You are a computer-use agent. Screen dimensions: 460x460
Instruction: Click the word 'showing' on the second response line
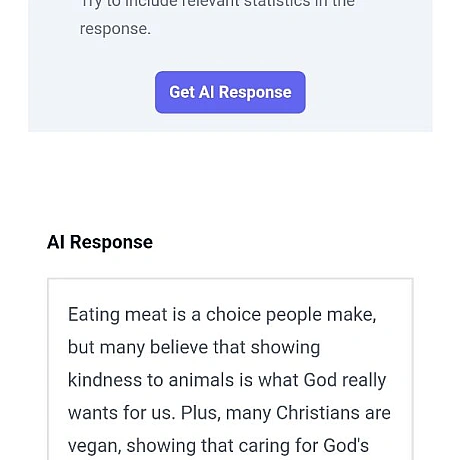point(285,348)
